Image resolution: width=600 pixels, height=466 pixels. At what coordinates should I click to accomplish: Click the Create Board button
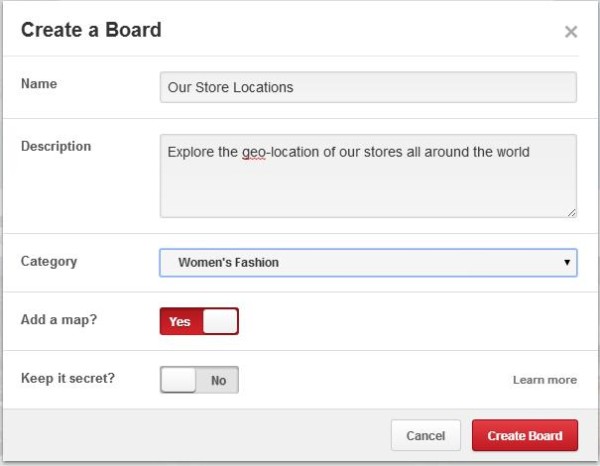(x=525, y=435)
